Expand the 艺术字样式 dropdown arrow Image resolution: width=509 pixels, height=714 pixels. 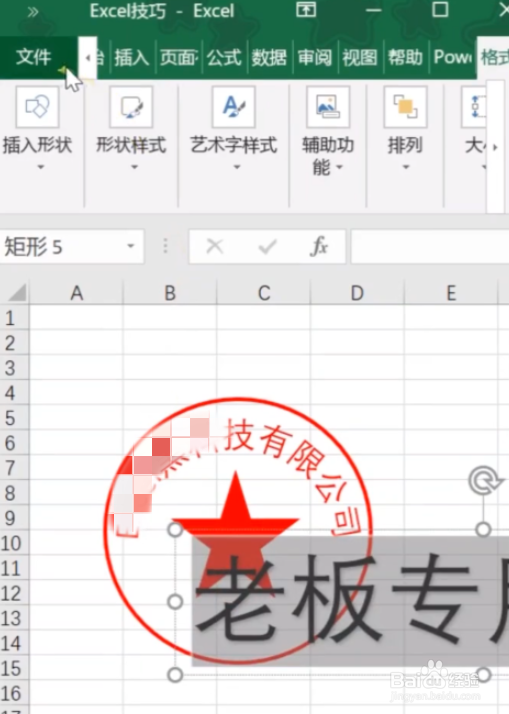point(236,167)
